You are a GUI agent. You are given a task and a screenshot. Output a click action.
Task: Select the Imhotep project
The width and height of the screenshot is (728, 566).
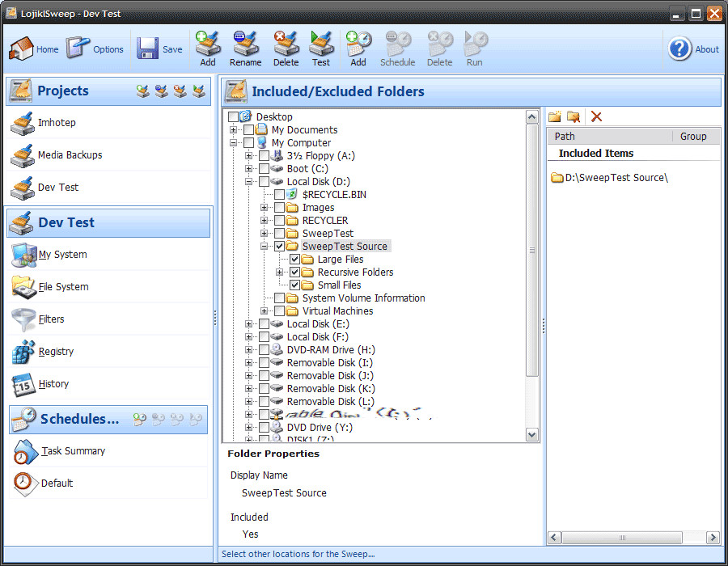coord(109,122)
